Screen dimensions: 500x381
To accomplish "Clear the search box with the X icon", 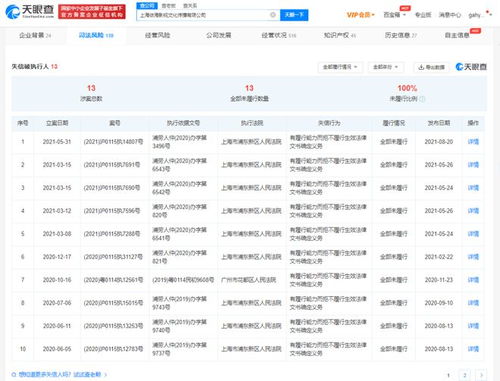I will [273, 15].
